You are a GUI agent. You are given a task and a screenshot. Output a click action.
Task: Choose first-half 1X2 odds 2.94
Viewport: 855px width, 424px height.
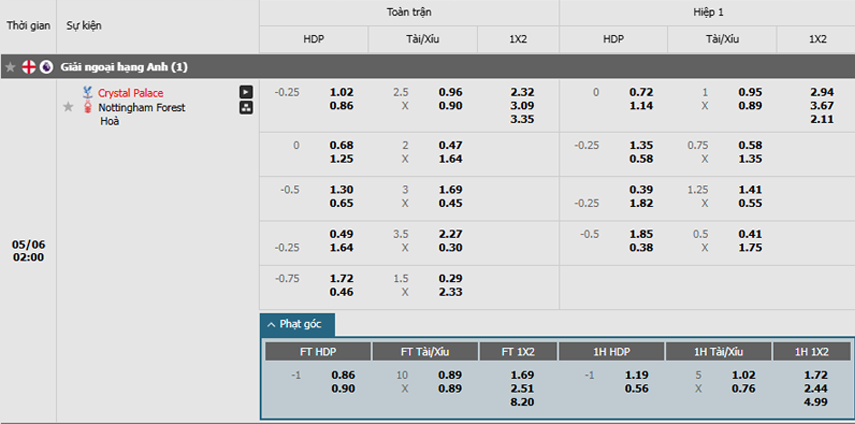point(822,92)
